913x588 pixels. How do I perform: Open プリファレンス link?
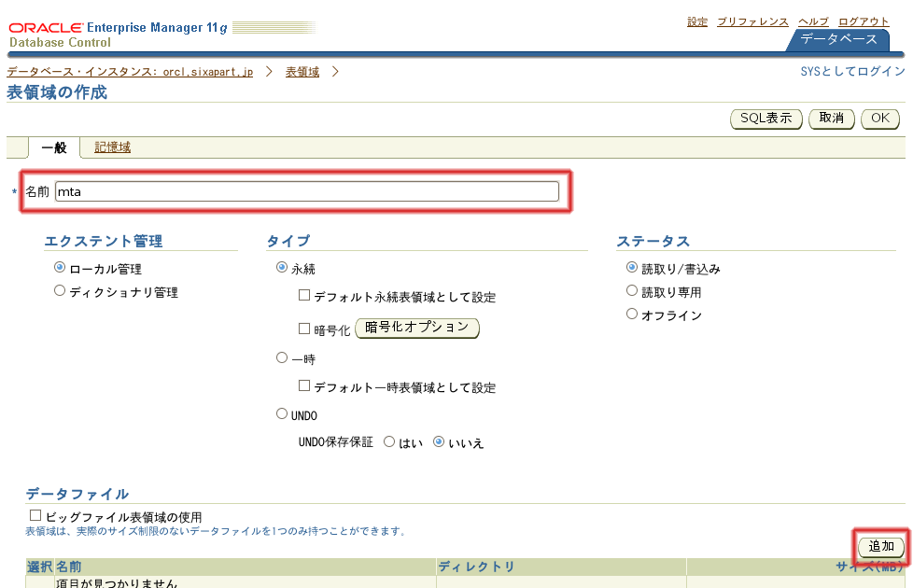(x=752, y=22)
